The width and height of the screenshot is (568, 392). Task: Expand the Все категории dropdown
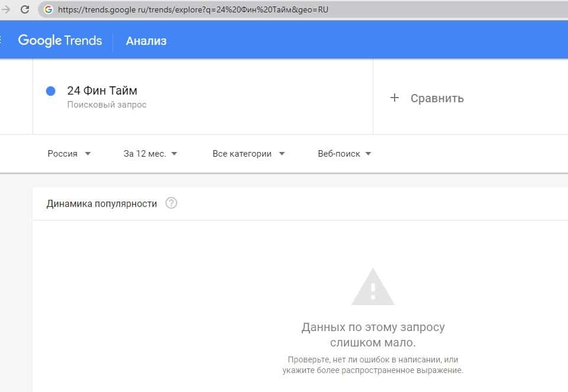click(248, 154)
